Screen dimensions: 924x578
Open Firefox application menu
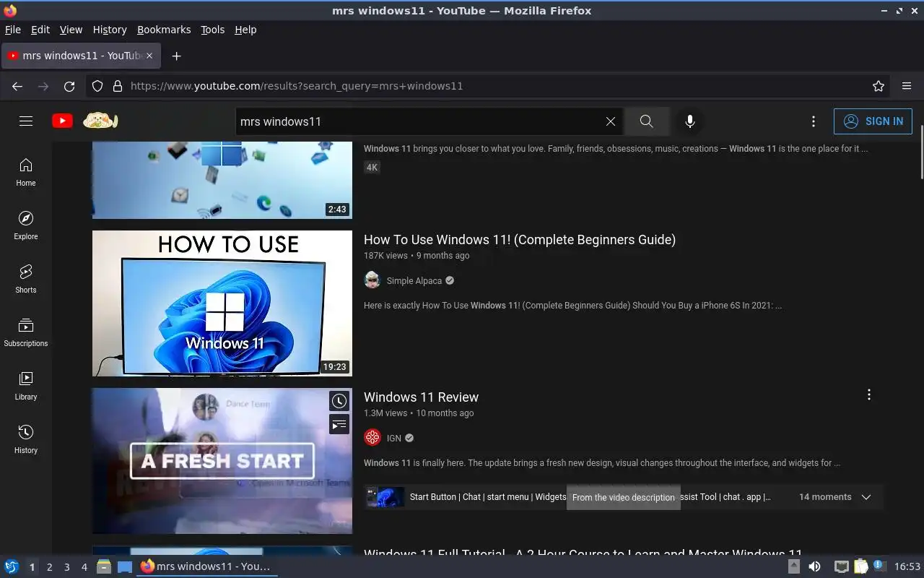point(907,86)
